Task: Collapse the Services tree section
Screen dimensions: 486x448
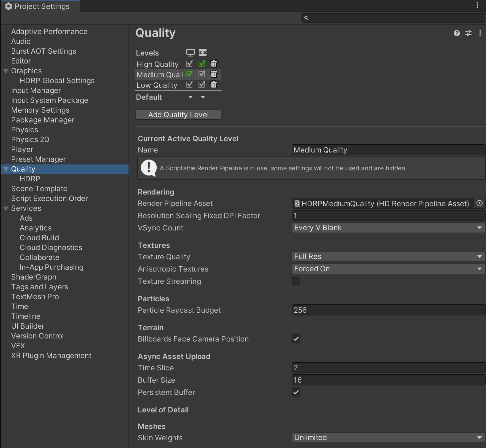Action: pos(6,209)
